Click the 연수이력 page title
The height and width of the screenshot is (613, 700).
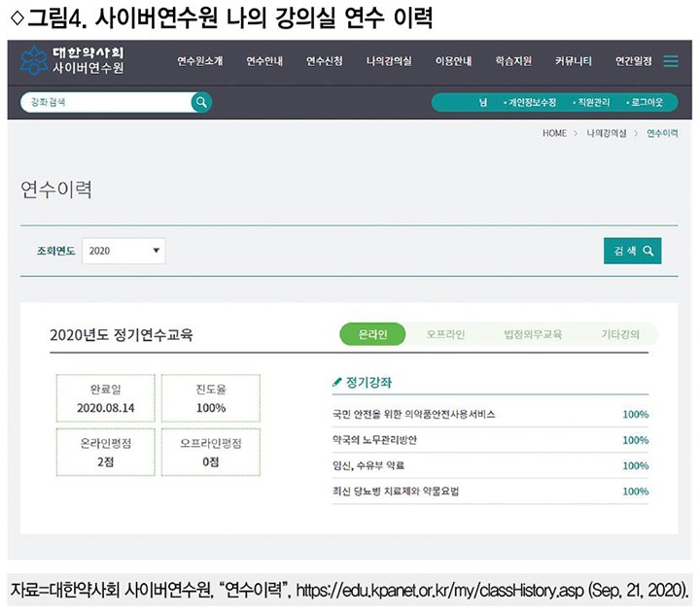pos(56,189)
